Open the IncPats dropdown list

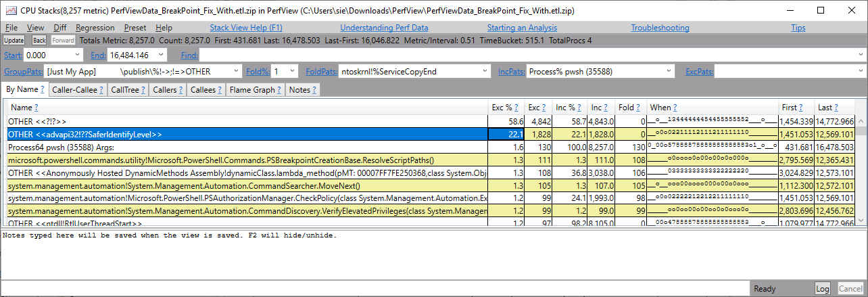click(x=669, y=71)
